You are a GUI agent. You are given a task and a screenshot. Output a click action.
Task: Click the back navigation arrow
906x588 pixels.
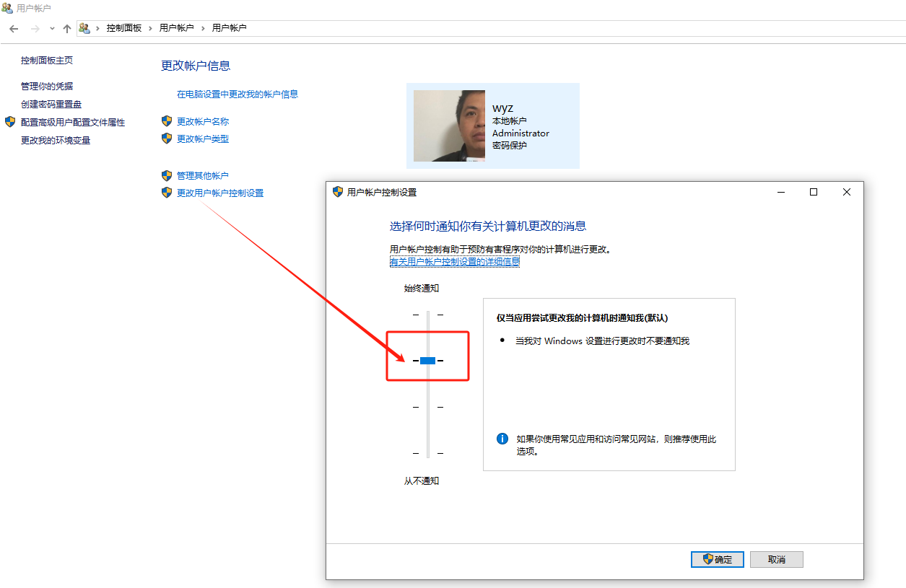[14, 29]
